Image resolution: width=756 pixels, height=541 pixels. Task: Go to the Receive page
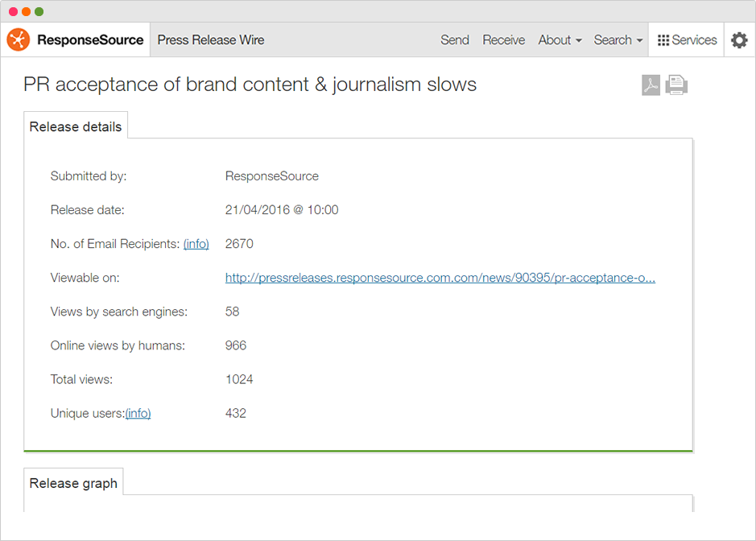[x=504, y=40]
